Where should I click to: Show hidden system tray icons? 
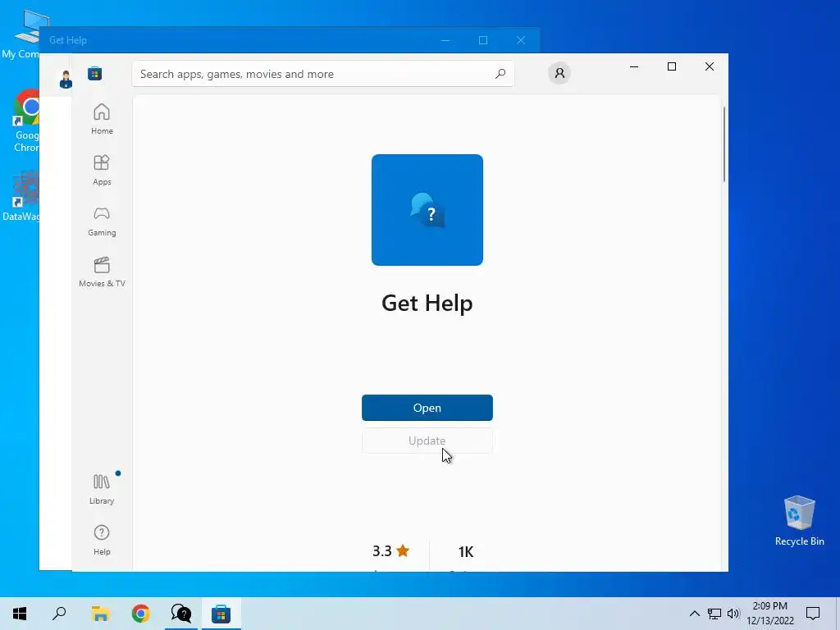pyautogui.click(x=694, y=614)
